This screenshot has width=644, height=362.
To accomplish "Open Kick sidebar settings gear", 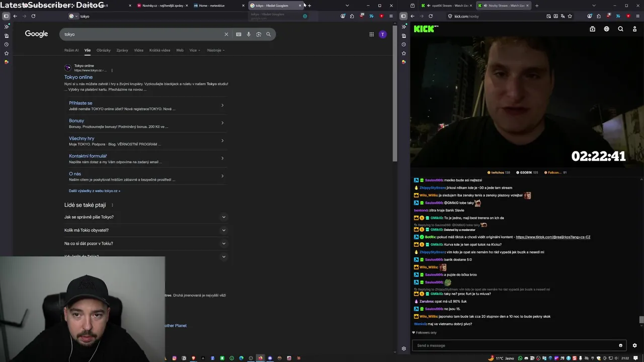I will tap(404, 348).
